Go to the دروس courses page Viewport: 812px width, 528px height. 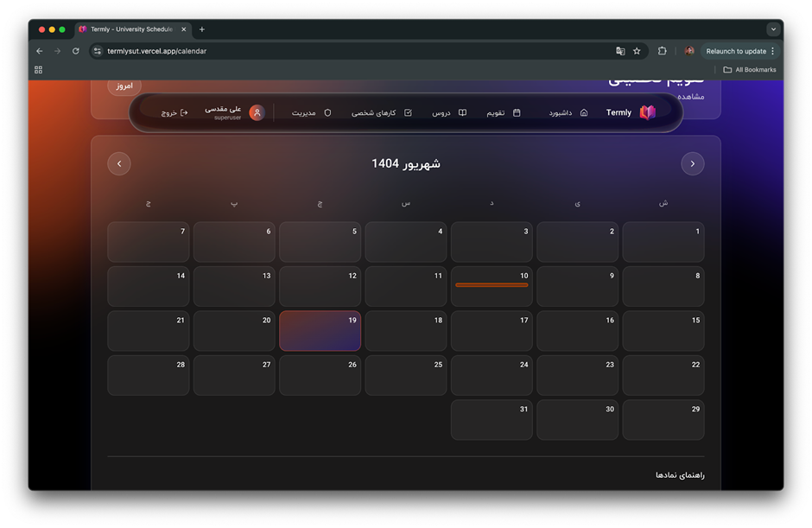449,112
